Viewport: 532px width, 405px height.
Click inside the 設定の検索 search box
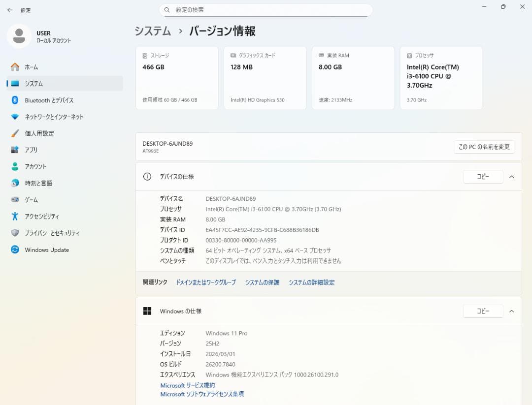(266, 10)
